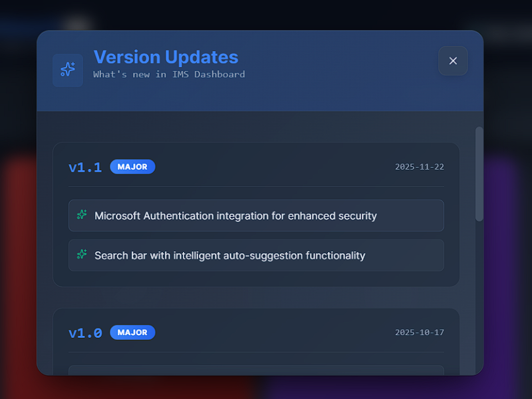
Task: Click the MAJOR badge next to v1.1
Action: click(132, 167)
